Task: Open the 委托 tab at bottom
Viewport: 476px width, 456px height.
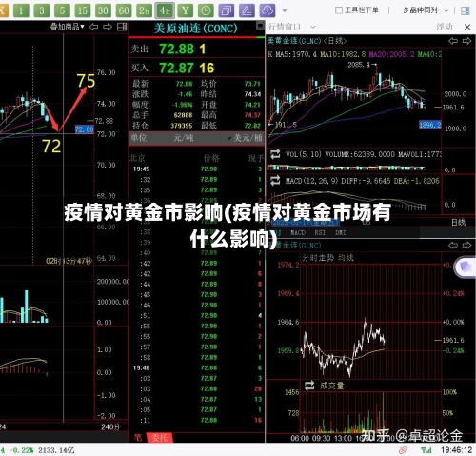Action: pos(159,437)
